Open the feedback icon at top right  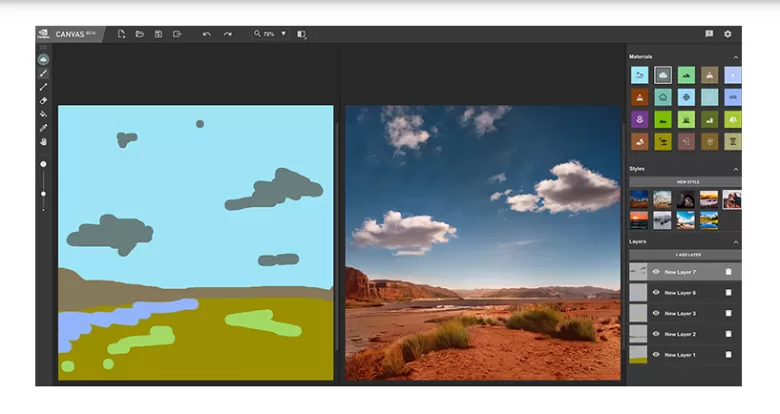point(709,34)
